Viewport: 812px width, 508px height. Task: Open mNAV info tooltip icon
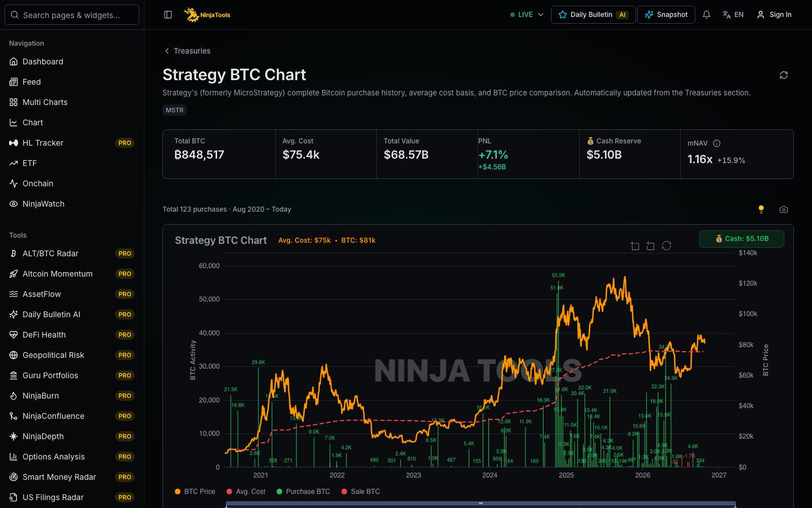(717, 143)
